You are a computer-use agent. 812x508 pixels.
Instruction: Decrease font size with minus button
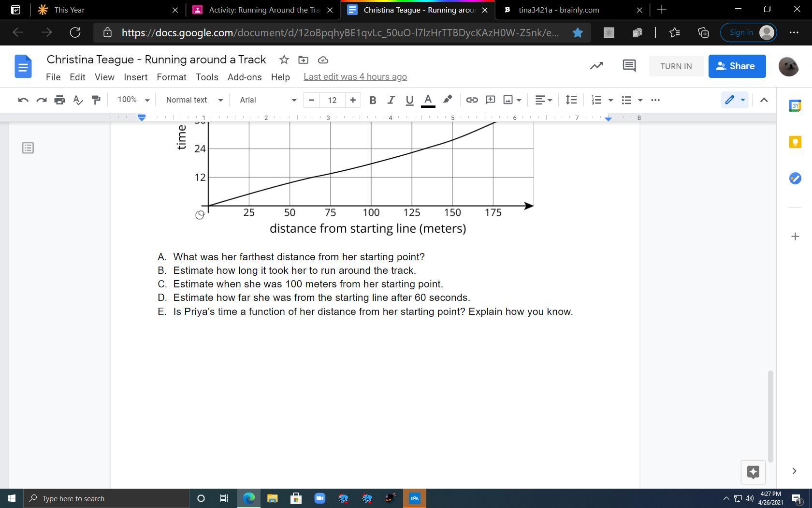311,100
